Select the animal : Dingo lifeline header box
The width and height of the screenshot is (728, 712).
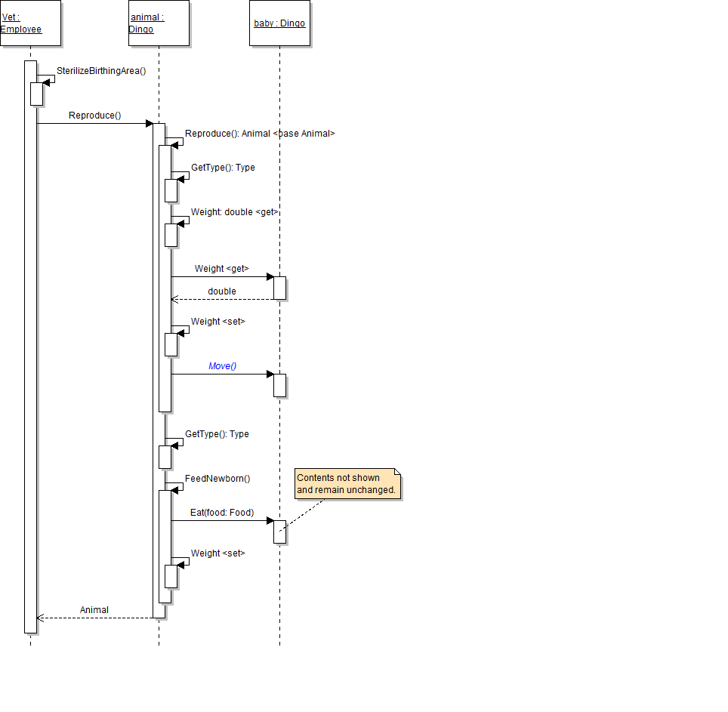tap(159, 23)
